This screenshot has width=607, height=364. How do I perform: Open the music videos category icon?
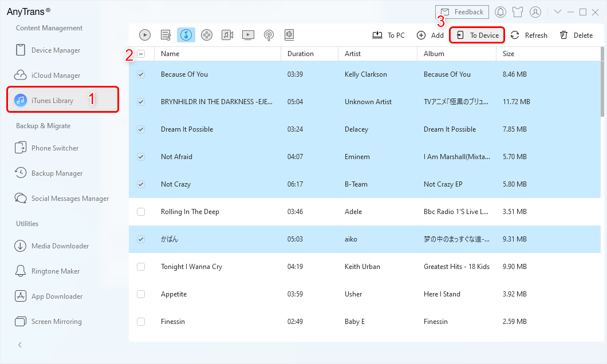point(227,35)
